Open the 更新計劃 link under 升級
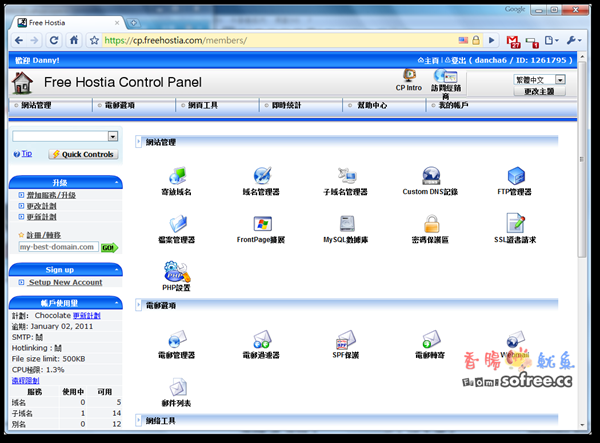 point(41,217)
